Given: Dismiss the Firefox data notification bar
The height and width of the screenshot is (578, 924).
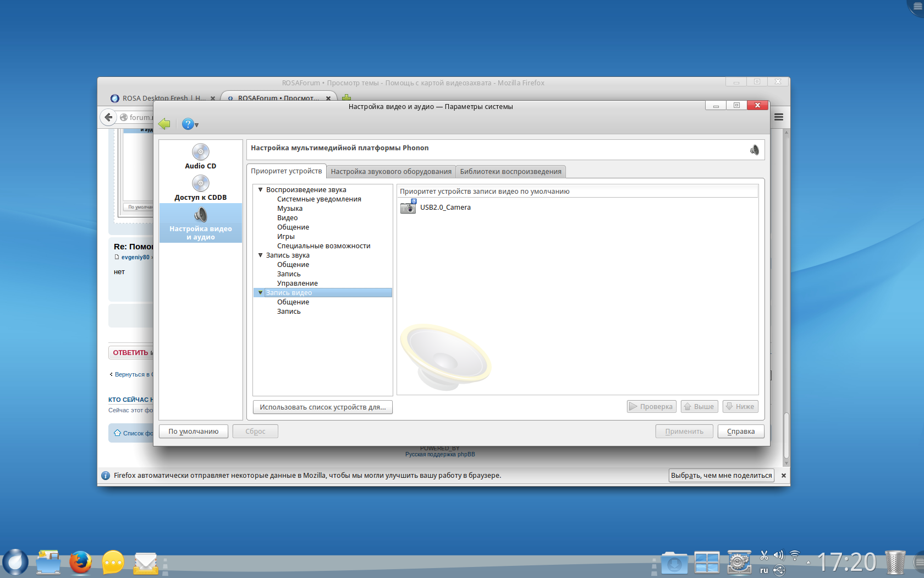Looking at the screenshot, I should pyautogui.click(x=784, y=476).
